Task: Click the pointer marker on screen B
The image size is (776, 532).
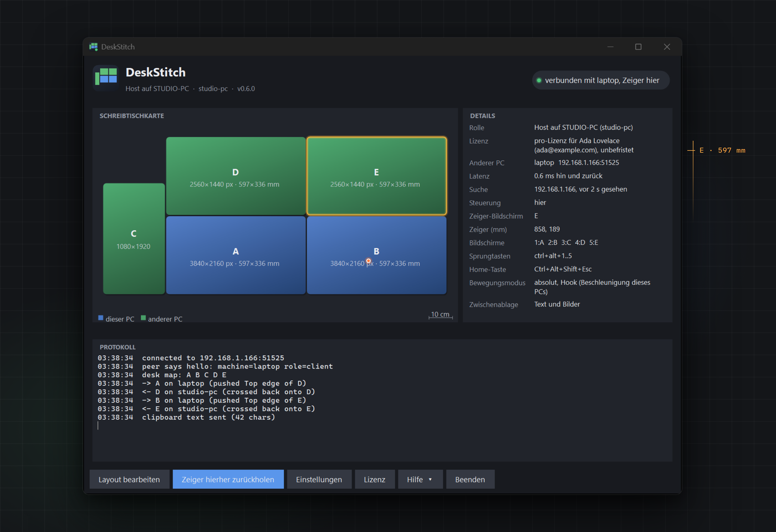Action: click(x=369, y=261)
